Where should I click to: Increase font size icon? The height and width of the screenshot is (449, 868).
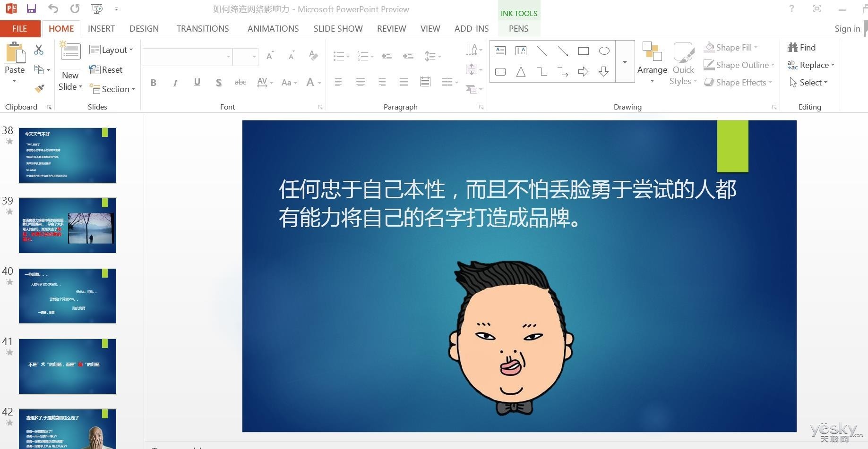coord(270,56)
